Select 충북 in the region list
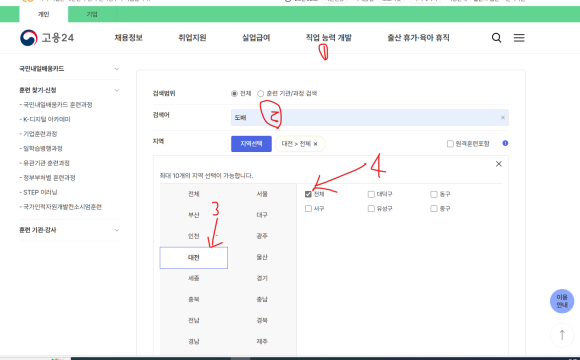The image size is (580, 360). [193, 299]
